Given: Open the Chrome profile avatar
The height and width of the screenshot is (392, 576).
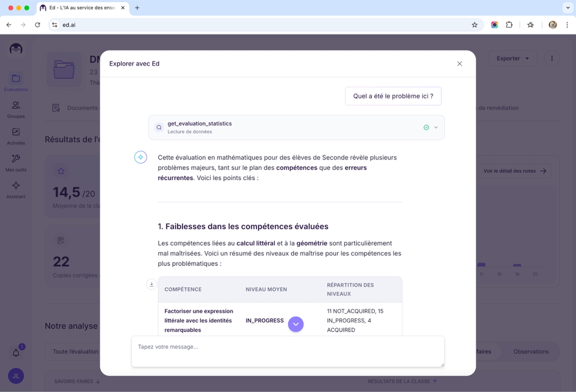Looking at the screenshot, I should [552, 25].
